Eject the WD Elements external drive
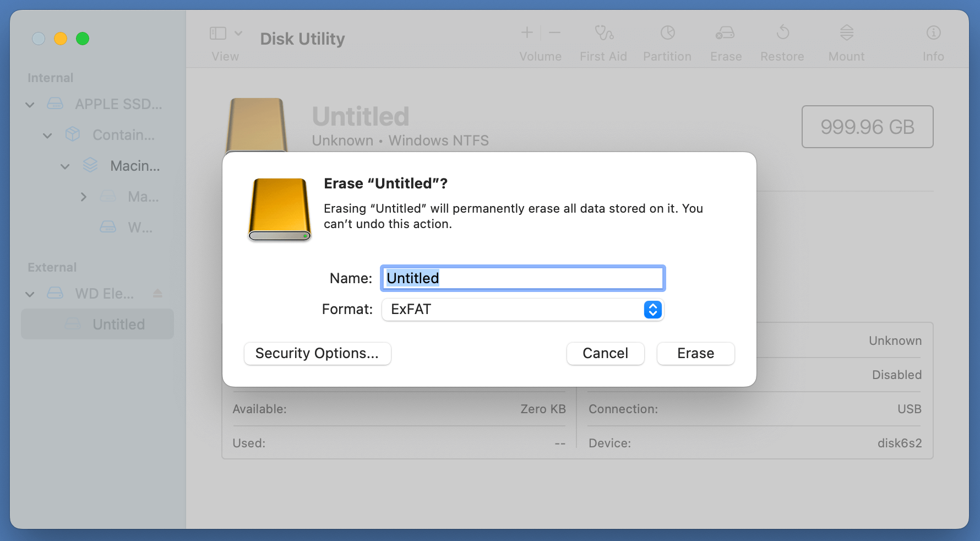Screen dimensions: 980x541 (x=157, y=293)
